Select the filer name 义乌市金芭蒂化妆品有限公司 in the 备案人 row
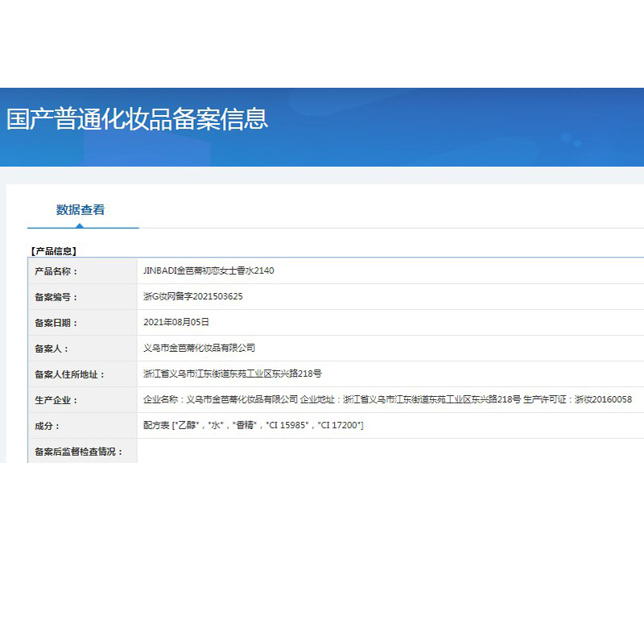Screen dimensions: 644x644 coord(199,349)
